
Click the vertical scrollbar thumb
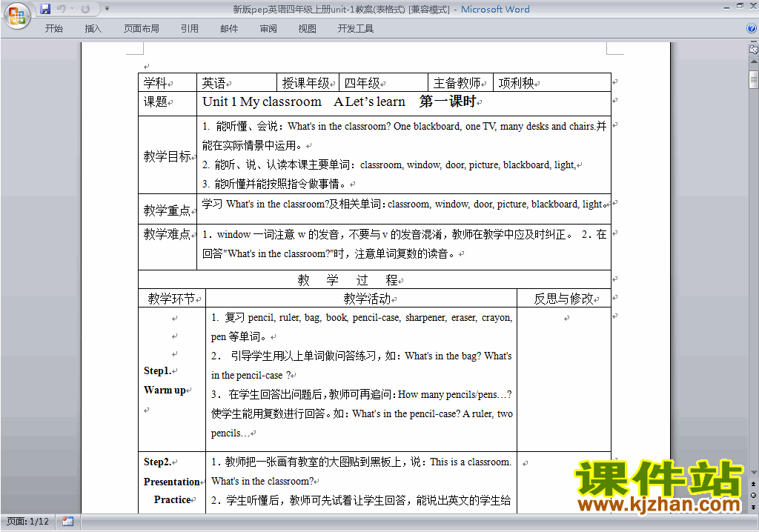pos(754,80)
